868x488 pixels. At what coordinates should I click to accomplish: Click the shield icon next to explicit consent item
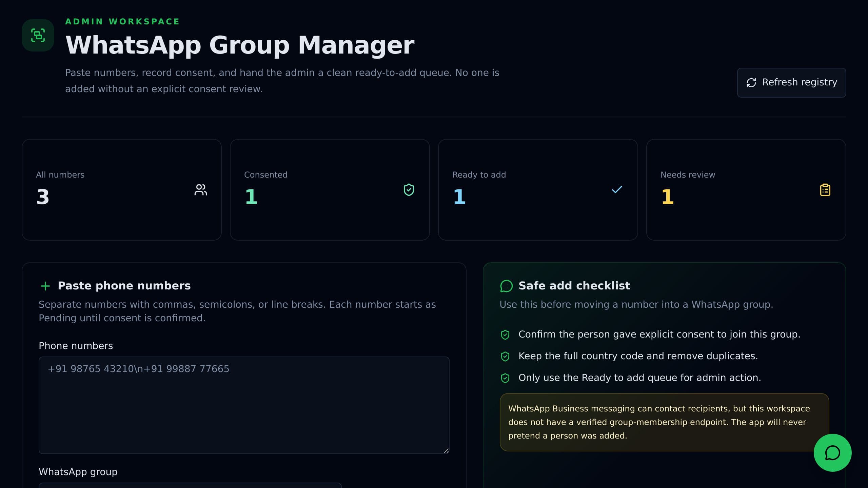(x=505, y=335)
